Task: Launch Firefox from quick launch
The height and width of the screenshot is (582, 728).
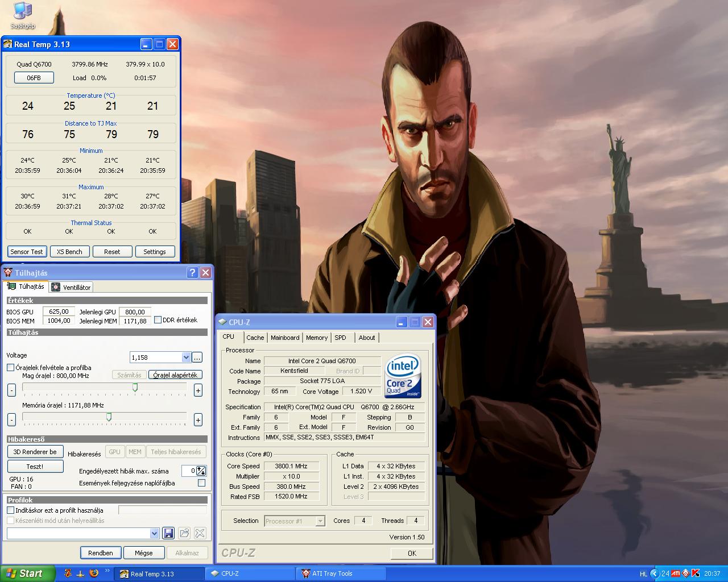Action: point(94,573)
